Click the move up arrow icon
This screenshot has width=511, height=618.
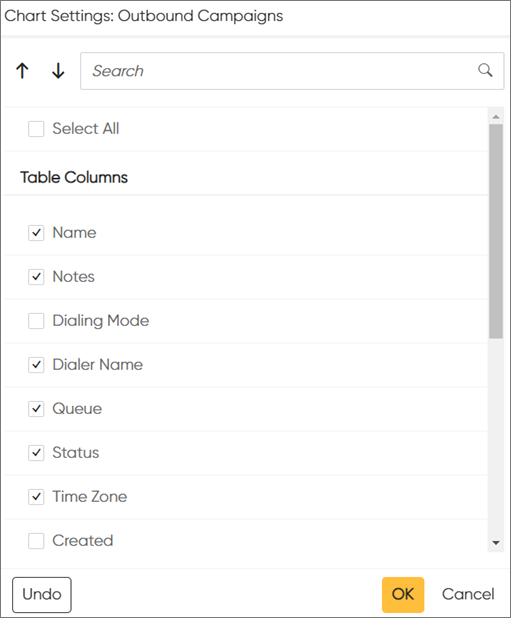(22, 71)
